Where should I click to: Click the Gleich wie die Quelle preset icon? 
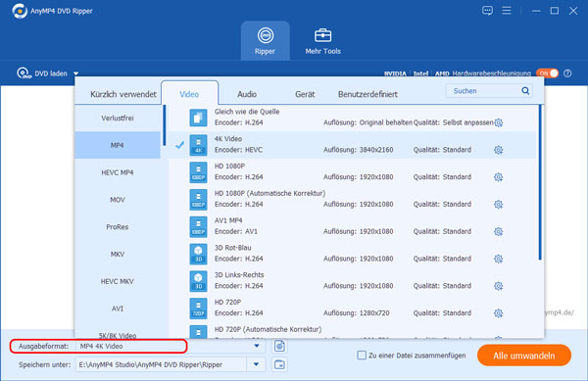click(198, 118)
